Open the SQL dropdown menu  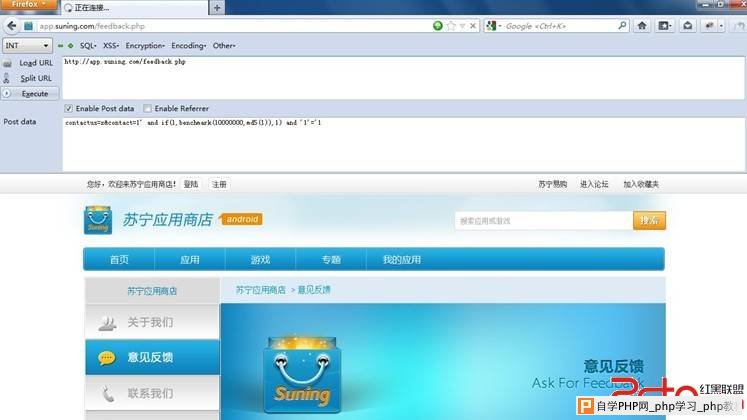point(88,46)
